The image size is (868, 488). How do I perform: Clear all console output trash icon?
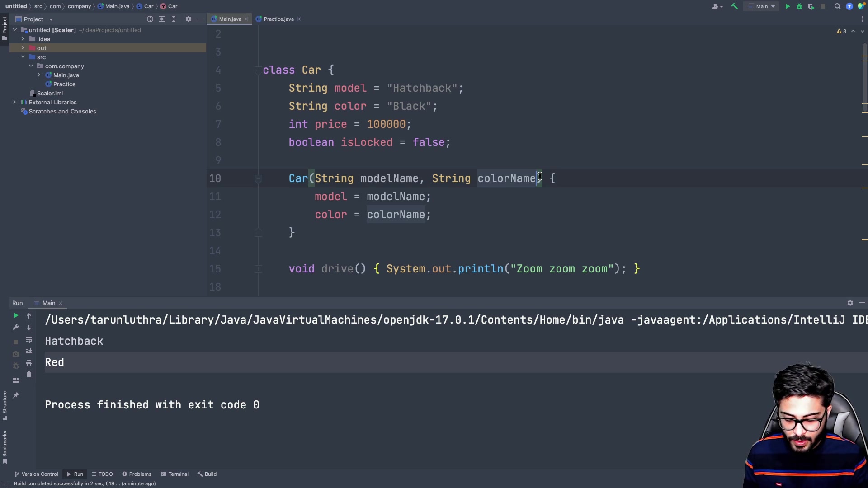(x=29, y=375)
